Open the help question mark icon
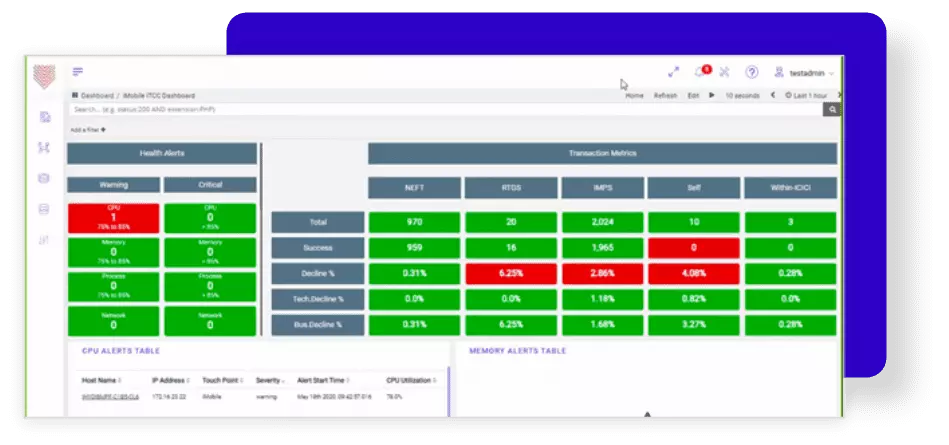 click(x=752, y=73)
